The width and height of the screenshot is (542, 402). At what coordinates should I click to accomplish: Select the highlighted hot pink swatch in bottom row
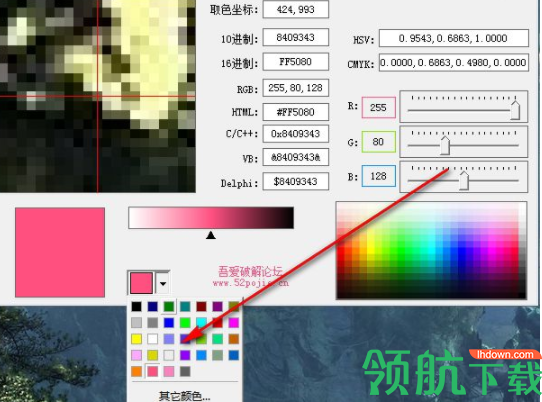152,372
